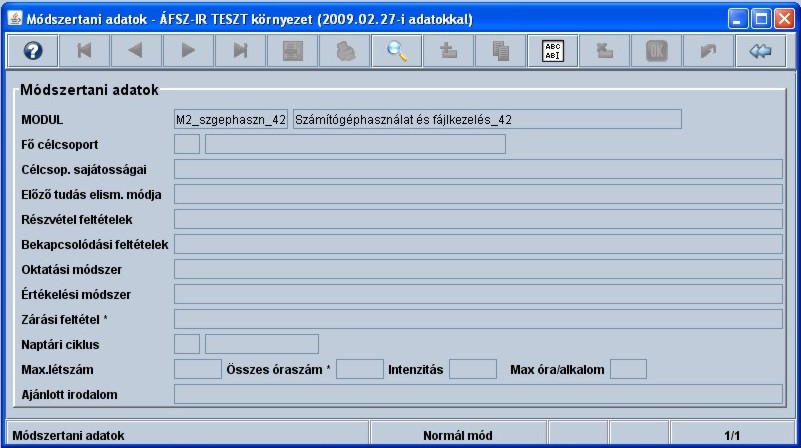Click the Intenzitás input field
This screenshot has height=448, width=801.
tap(472, 369)
